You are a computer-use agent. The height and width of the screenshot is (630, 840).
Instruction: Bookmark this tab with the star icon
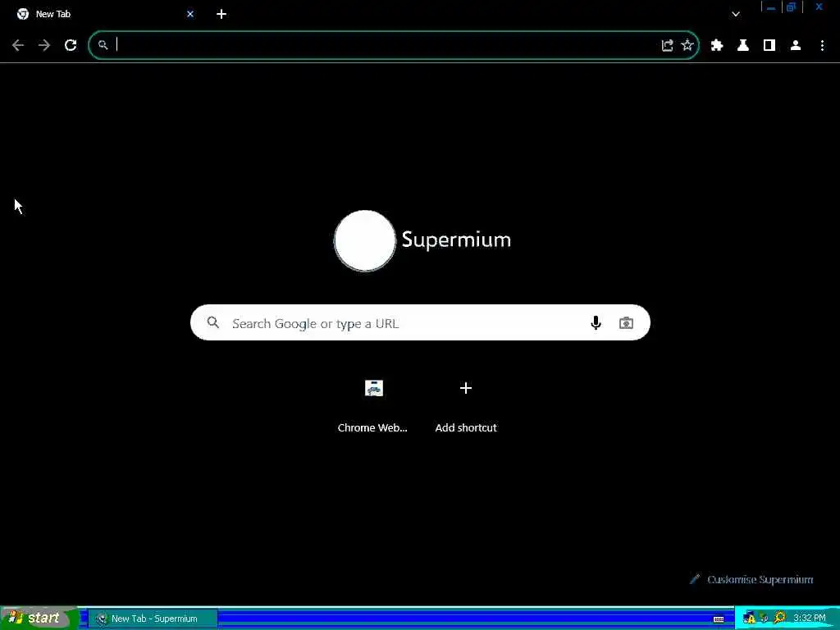pyautogui.click(x=687, y=46)
